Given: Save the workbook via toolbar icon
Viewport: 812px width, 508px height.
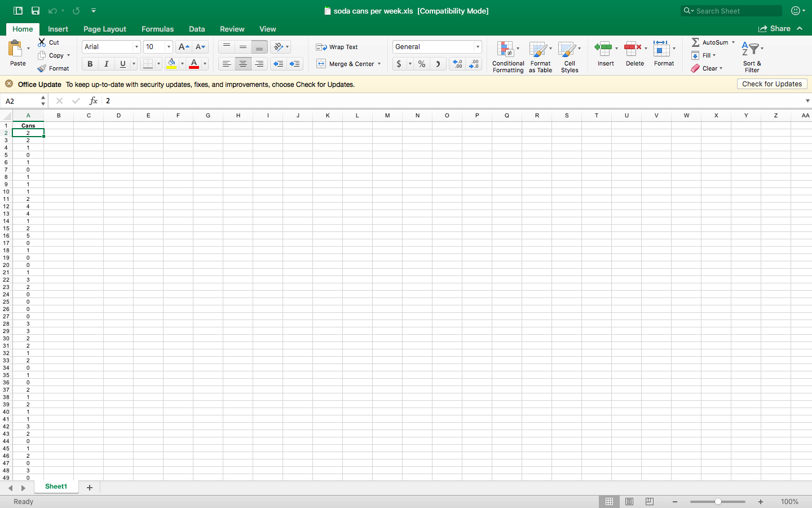Looking at the screenshot, I should point(35,10).
